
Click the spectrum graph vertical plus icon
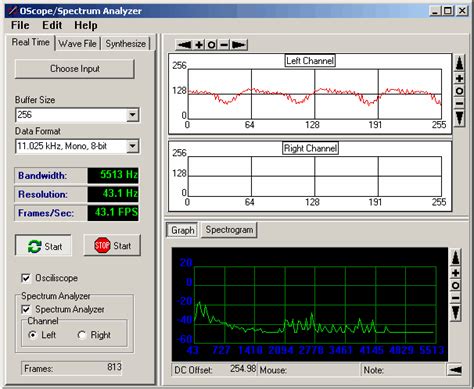[455, 273]
